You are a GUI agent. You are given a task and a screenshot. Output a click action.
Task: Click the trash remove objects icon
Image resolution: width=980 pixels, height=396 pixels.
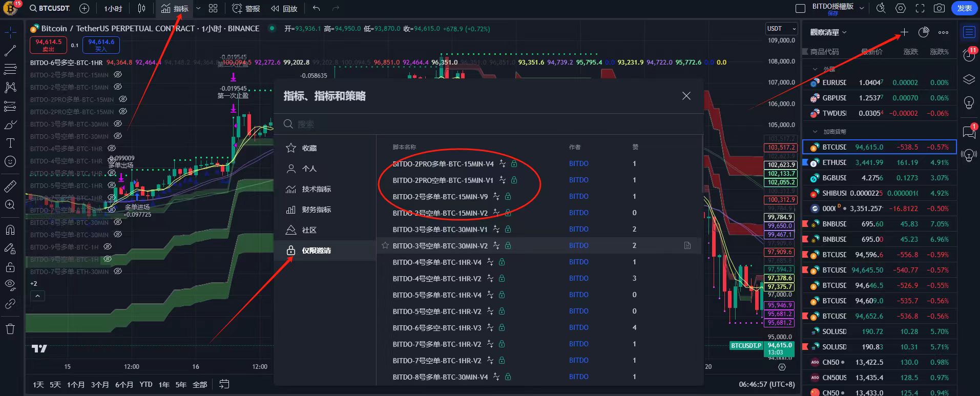[10, 329]
